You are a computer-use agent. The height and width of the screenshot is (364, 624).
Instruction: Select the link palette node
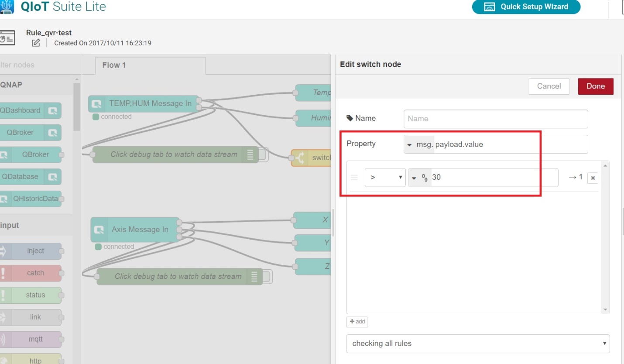[30, 317]
